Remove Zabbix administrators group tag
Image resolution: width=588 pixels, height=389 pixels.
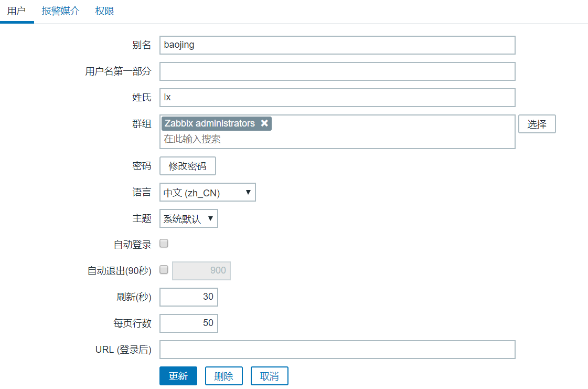coord(264,123)
